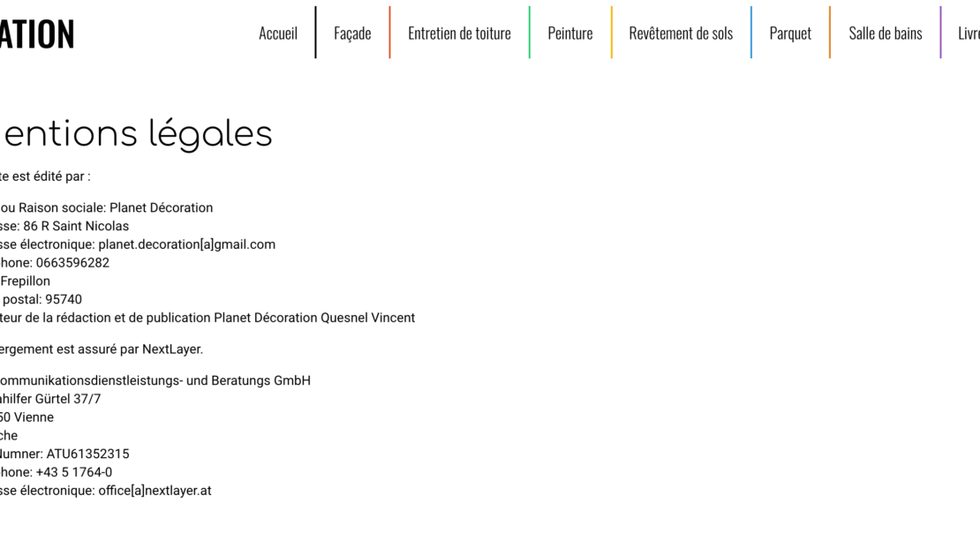Screen dimensions: 980x556
Task: Click the Parquet menu item
Action: click(790, 33)
